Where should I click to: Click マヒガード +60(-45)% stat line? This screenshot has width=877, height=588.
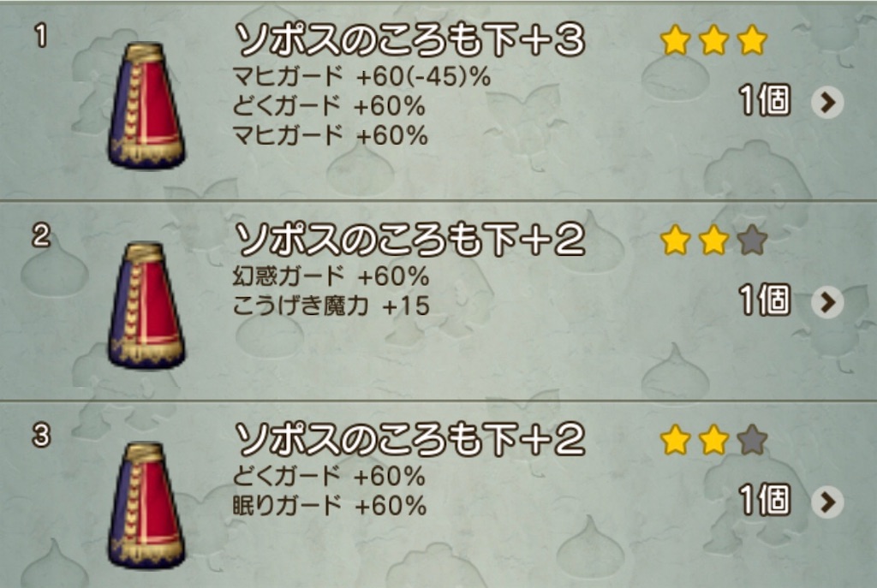pos(362,76)
